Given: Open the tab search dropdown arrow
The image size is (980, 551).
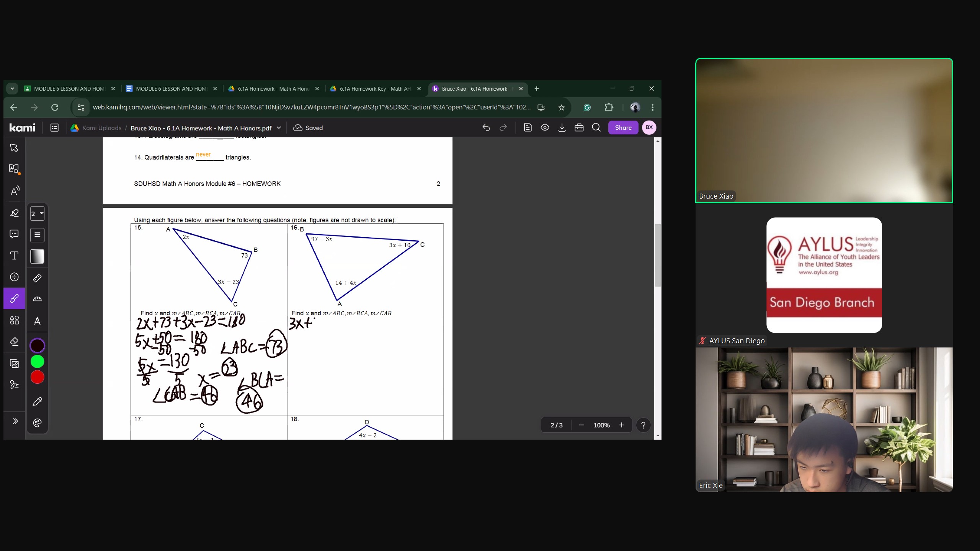Looking at the screenshot, I should coord(12,89).
